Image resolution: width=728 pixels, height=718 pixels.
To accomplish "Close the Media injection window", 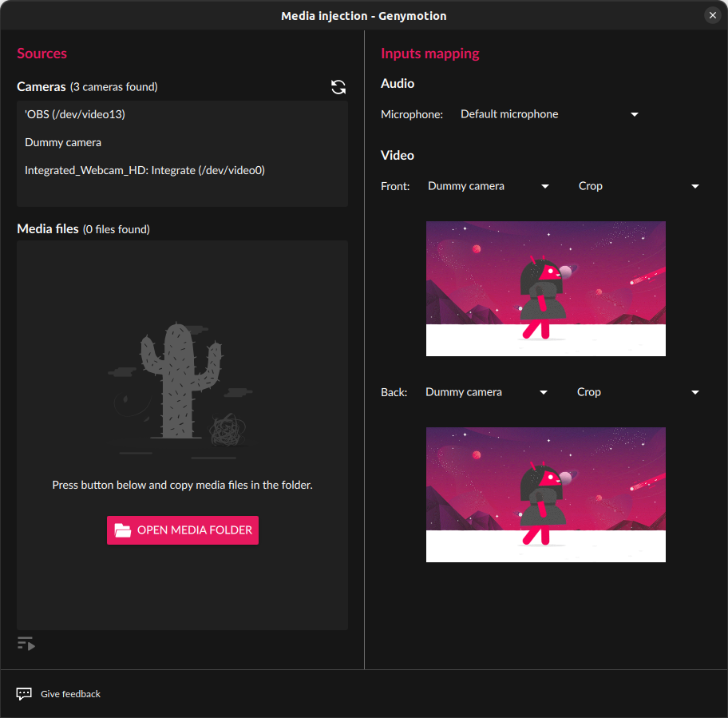I will [x=712, y=15].
